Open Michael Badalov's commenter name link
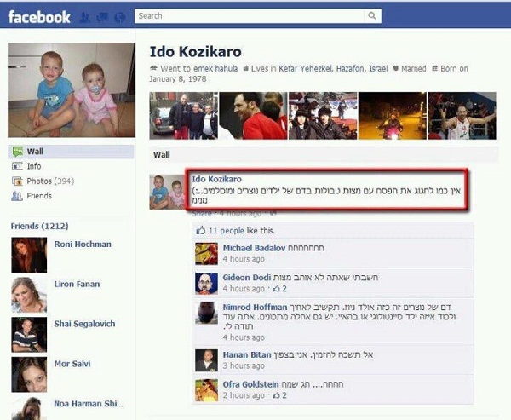This screenshot has width=511, height=420. tap(254, 248)
